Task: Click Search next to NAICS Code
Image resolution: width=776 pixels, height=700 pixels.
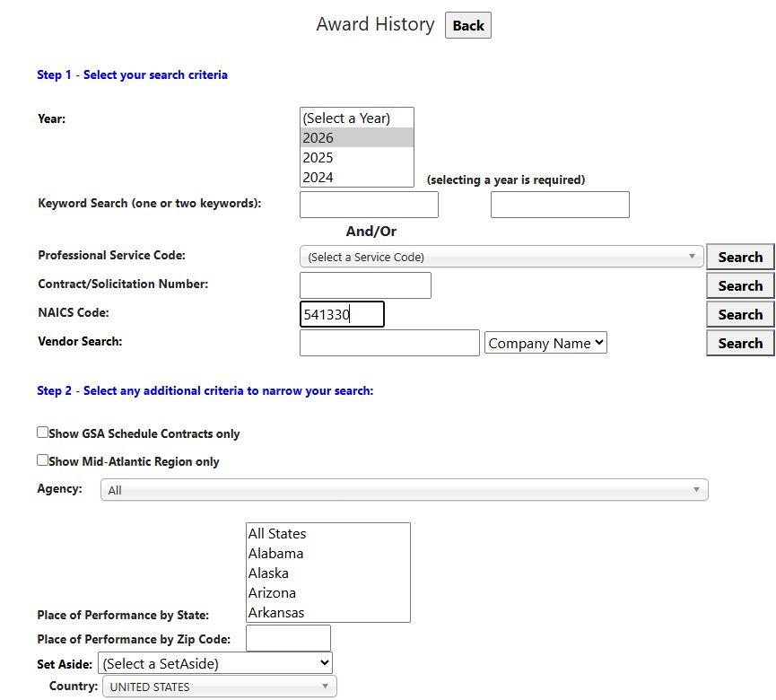Action: click(740, 314)
